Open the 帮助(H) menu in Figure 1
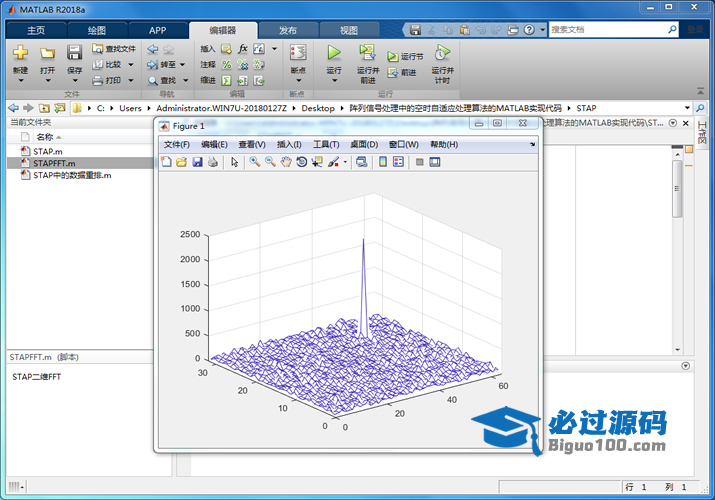The width and height of the screenshot is (715, 500). pos(444,144)
